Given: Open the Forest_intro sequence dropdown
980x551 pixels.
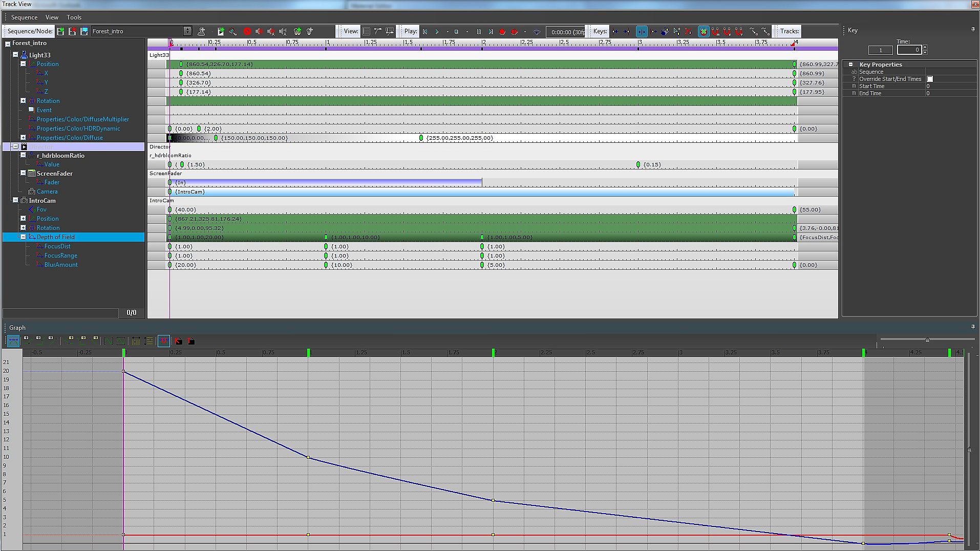Looking at the screenshot, I should (x=187, y=31).
